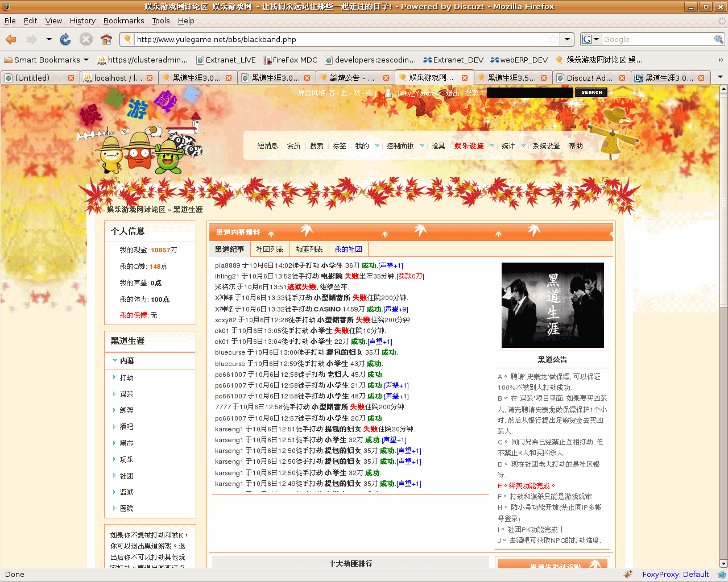Close the localhost tab
The image size is (728, 582).
tap(150, 78)
